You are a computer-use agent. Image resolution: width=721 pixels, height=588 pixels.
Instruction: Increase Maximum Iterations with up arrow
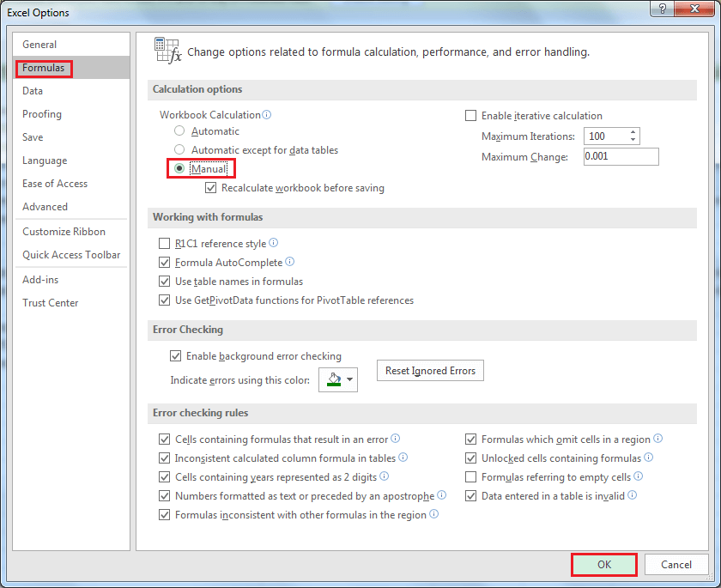tap(633, 132)
